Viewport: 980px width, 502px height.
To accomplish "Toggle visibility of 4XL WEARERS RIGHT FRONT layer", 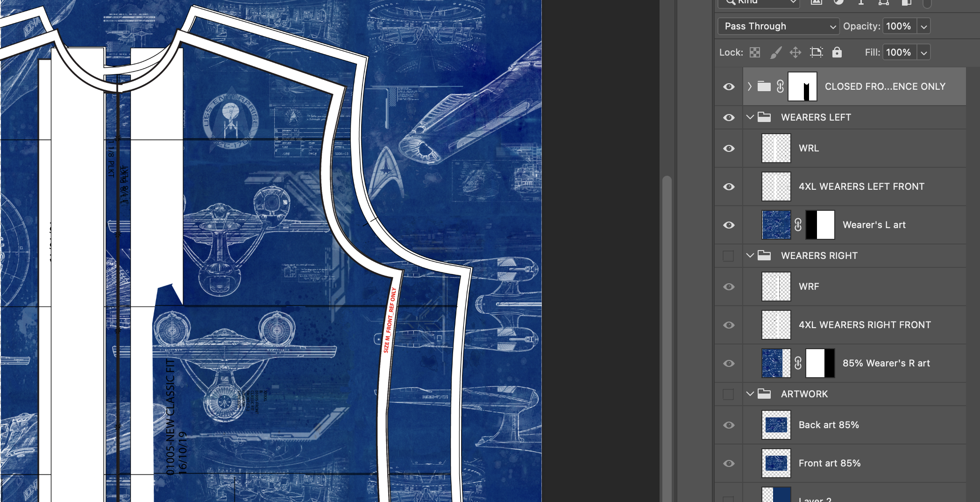I will tap(729, 325).
